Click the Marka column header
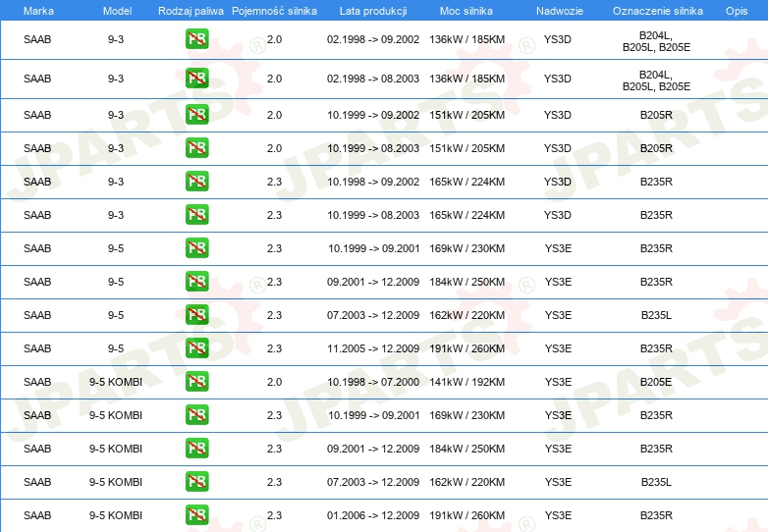The height and width of the screenshot is (532, 768). pos(37,10)
